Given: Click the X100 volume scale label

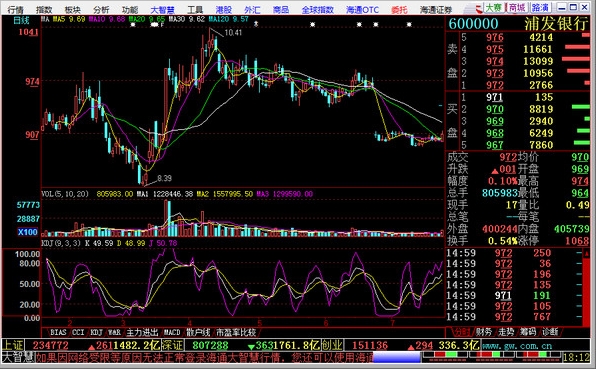Looking at the screenshot, I should [28, 232].
